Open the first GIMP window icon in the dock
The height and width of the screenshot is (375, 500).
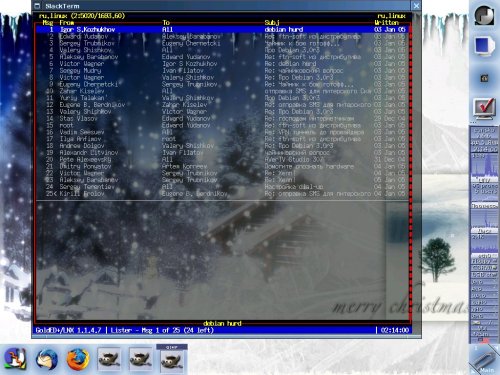tap(109, 359)
